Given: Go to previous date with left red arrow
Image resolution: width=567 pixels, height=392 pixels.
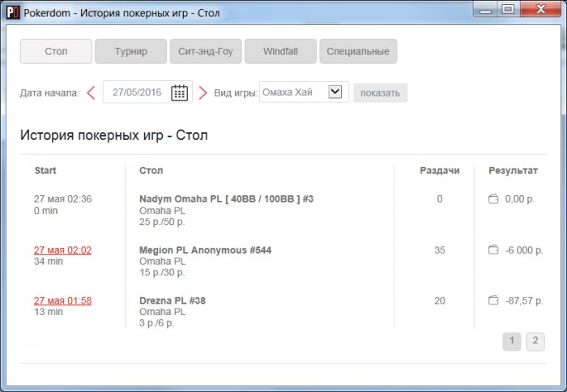Looking at the screenshot, I should point(91,92).
